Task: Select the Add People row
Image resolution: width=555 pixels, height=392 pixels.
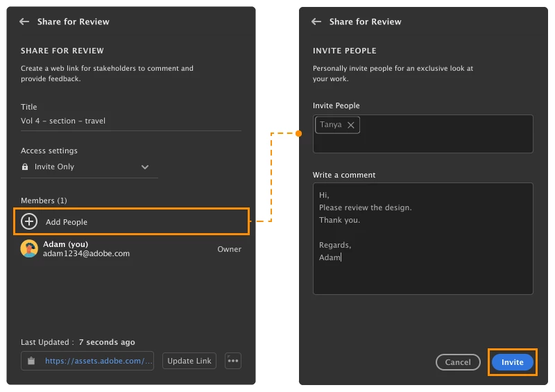Action: (131, 221)
